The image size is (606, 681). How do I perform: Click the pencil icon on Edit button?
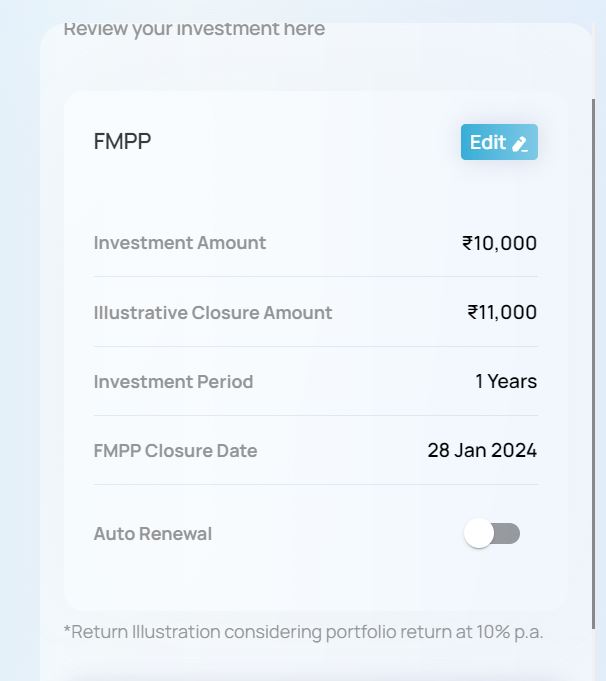[520, 144]
